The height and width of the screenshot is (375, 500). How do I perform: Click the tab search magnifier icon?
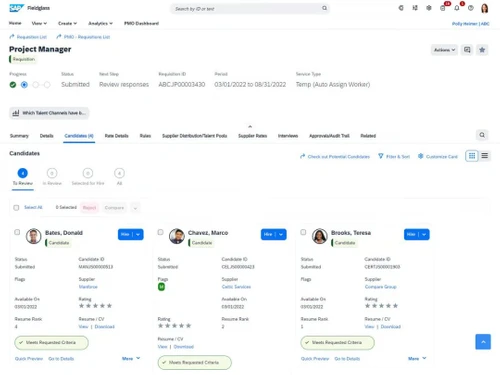(x=482, y=135)
